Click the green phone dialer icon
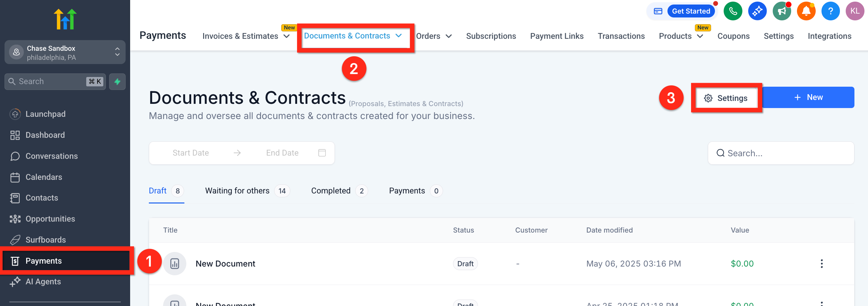Viewport: 868px width, 306px height. pos(733,11)
